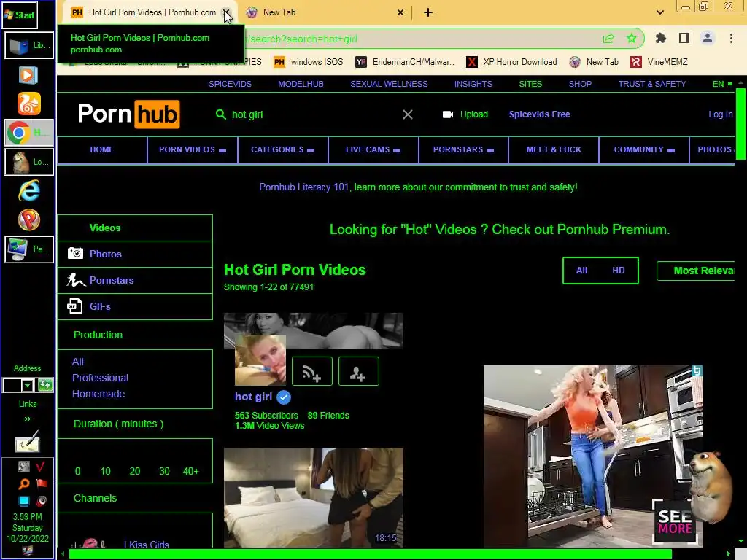
Task: Open the Libraries taskbar item
Action: (29, 45)
